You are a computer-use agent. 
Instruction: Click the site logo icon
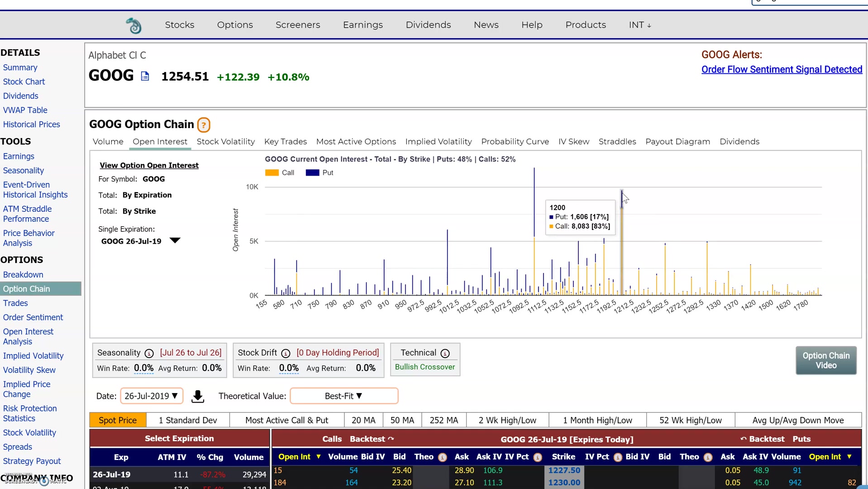point(134,25)
